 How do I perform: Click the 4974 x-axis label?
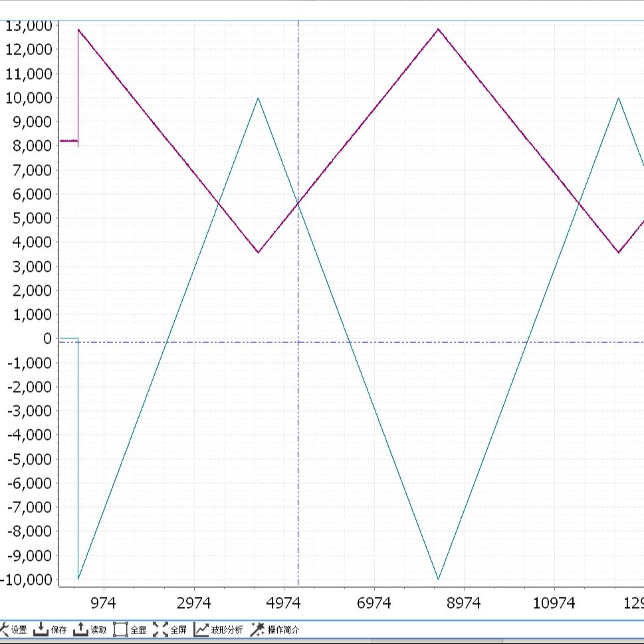point(283,603)
